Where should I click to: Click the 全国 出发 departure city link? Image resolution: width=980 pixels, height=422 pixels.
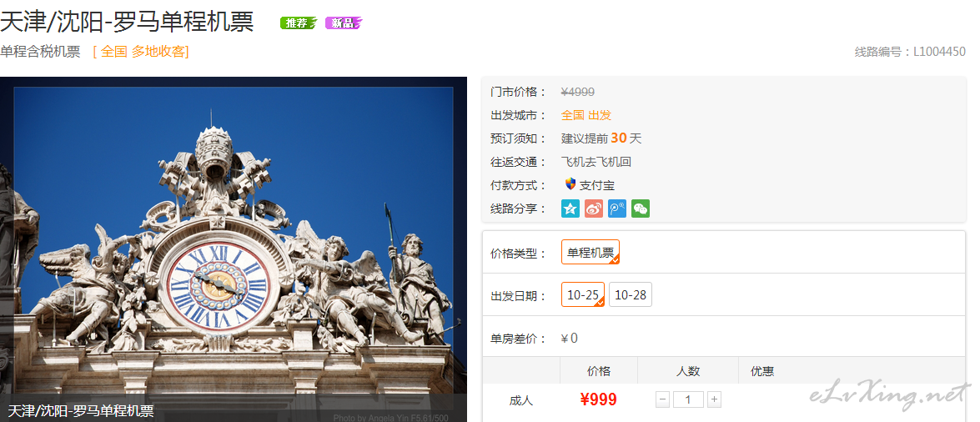point(585,115)
